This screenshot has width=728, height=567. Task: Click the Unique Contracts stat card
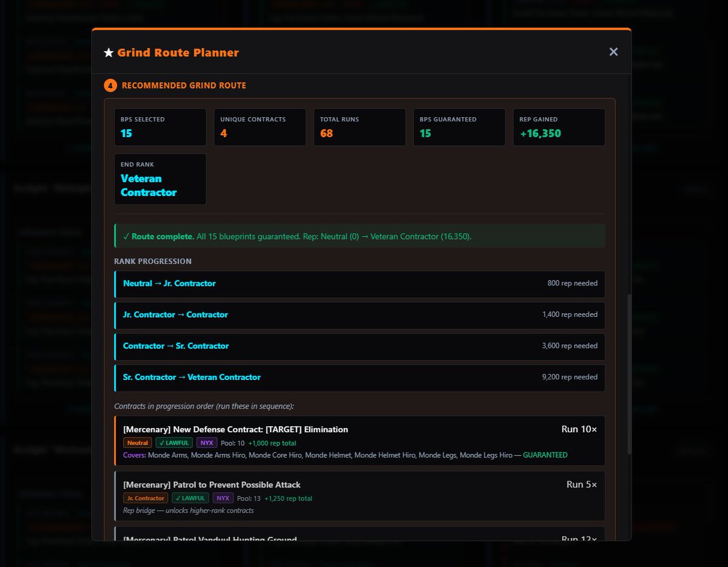click(x=260, y=127)
